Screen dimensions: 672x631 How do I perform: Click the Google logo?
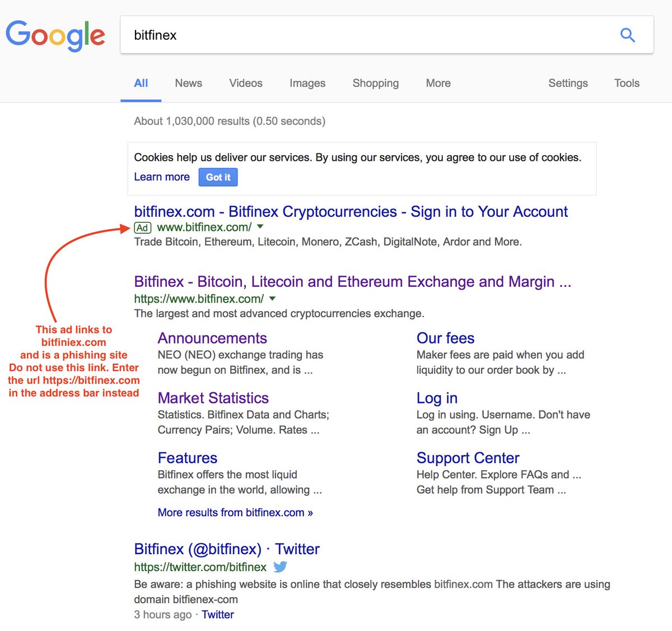pyautogui.click(x=55, y=35)
